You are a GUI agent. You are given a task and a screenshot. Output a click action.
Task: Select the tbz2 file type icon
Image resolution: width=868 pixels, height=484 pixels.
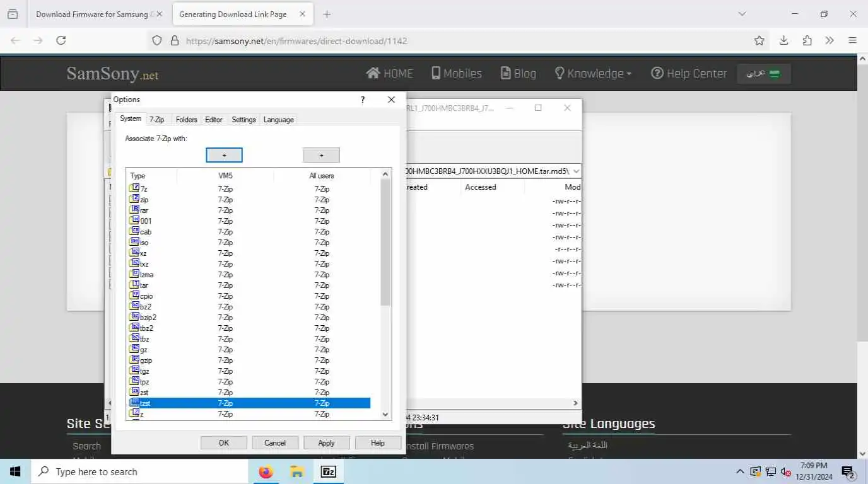134,328
